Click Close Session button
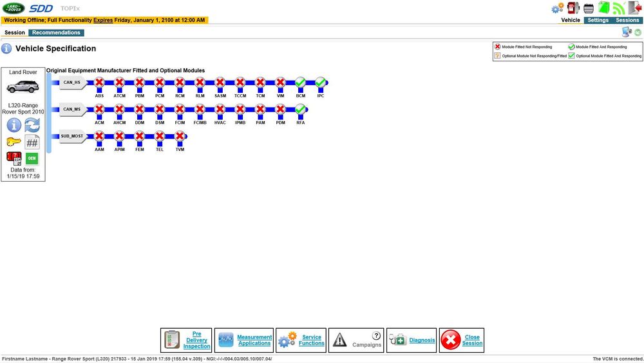This screenshot has width=644, height=363. click(462, 340)
